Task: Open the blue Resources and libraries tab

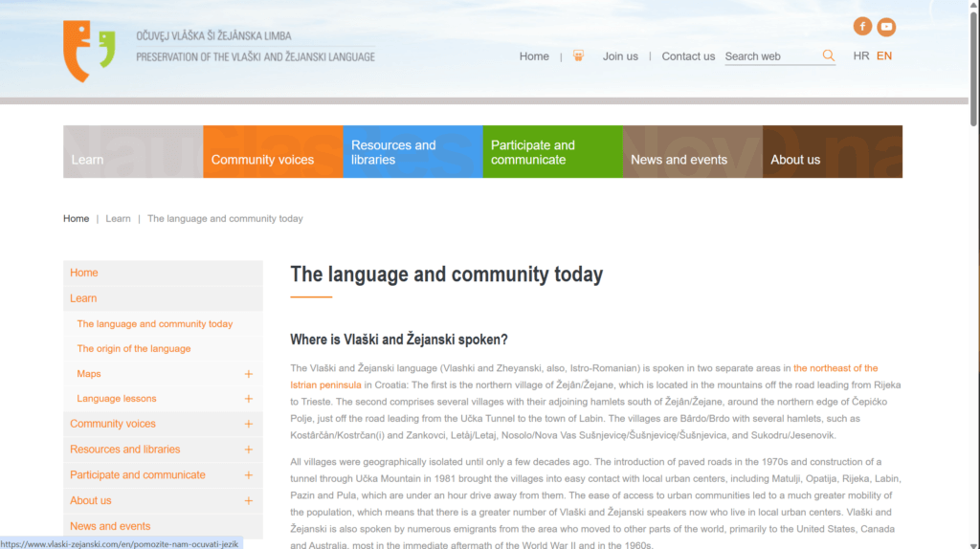Action: pos(412,152)
